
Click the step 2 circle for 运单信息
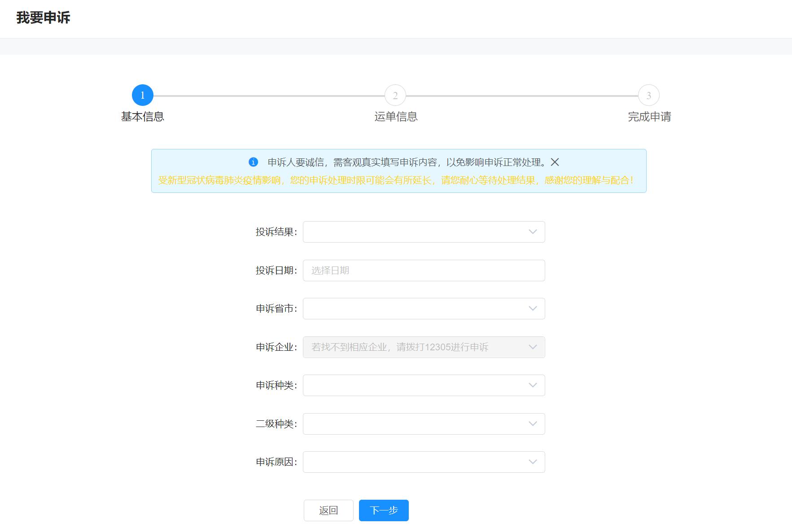tap(395, 95)
